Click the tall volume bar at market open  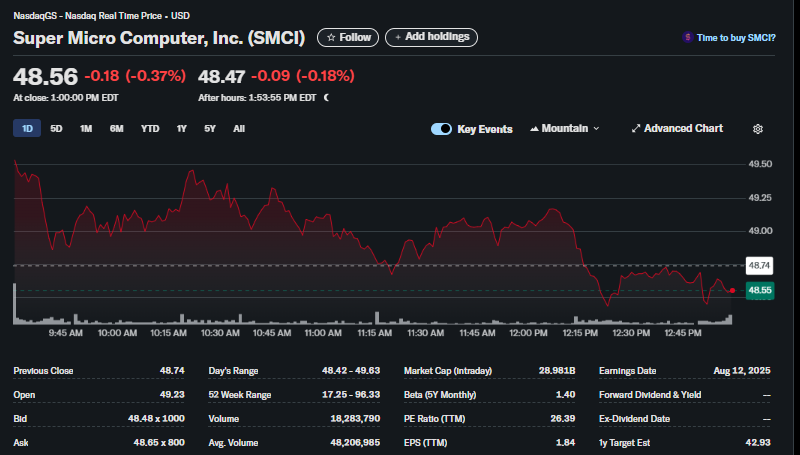coord(15,304)
